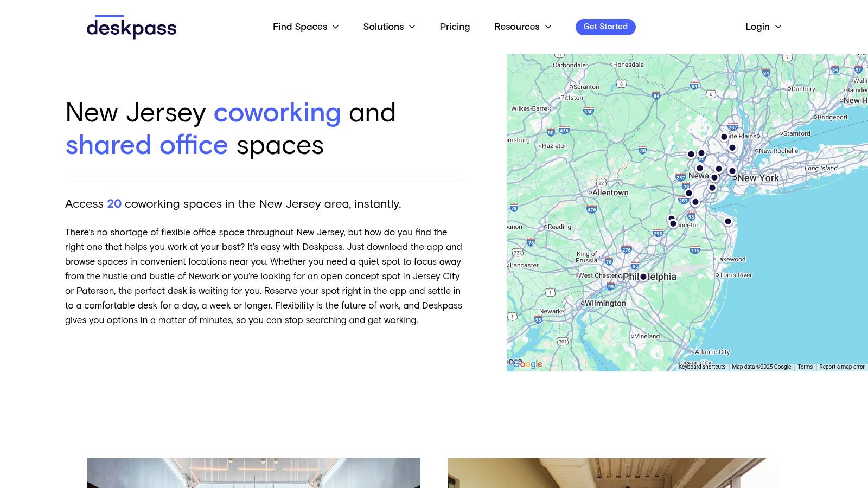The image size is (868, 488).
Task: Go to the Pricing page
Action: (x=455, y=27)
